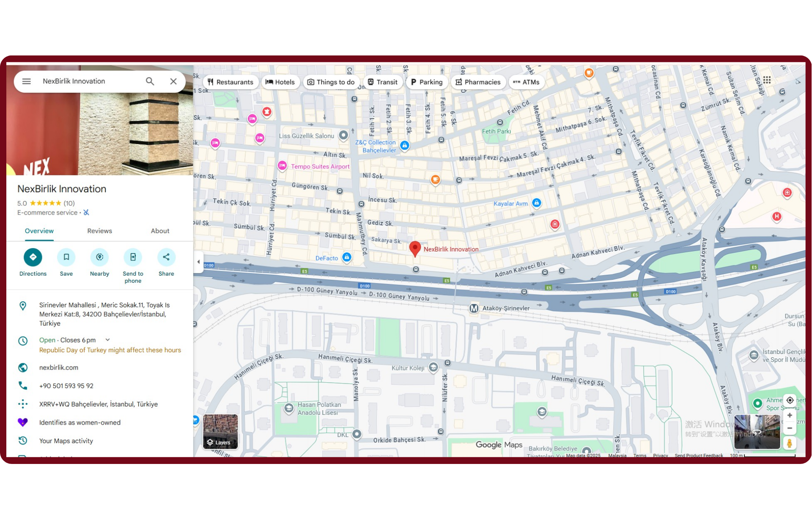Search Nearby places
The height and width of the screenshot is (508, 812).
click(x=99, y=257)
